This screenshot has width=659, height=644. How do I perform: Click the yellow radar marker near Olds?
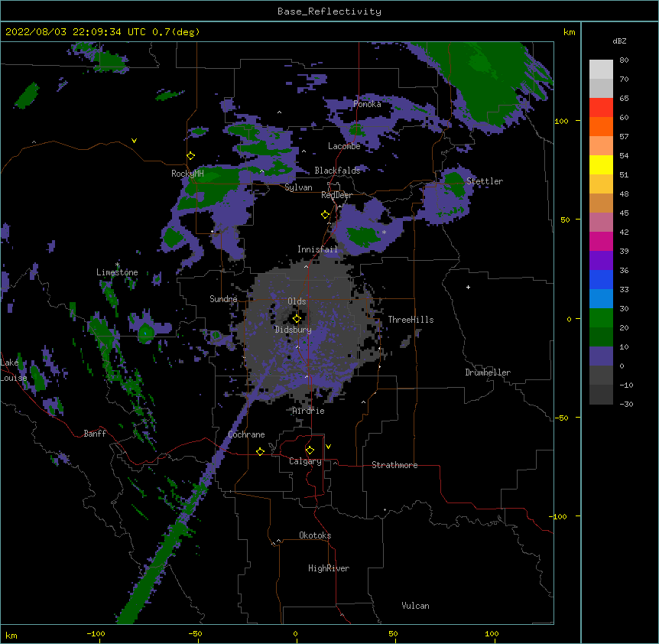(297, 318)
